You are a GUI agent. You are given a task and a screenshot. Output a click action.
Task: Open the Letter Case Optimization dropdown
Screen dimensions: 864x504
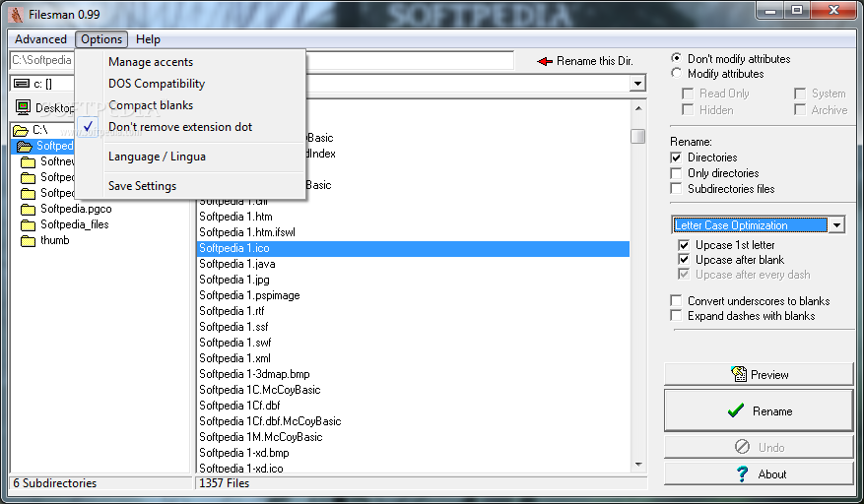coord(837,225)
